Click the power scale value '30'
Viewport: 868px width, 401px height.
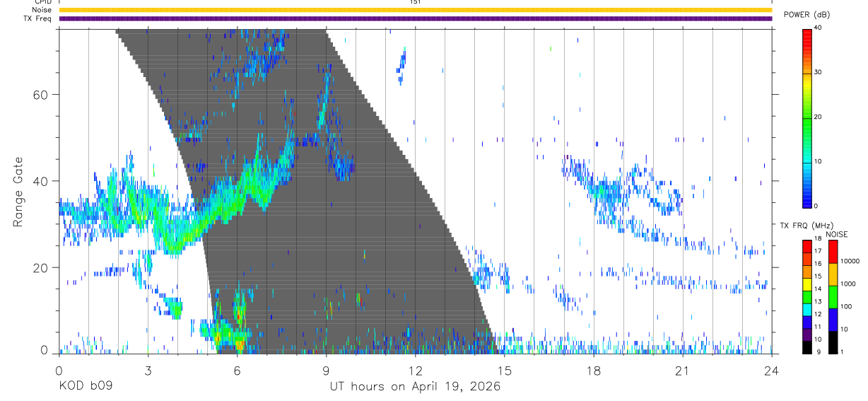coord(818,72)
